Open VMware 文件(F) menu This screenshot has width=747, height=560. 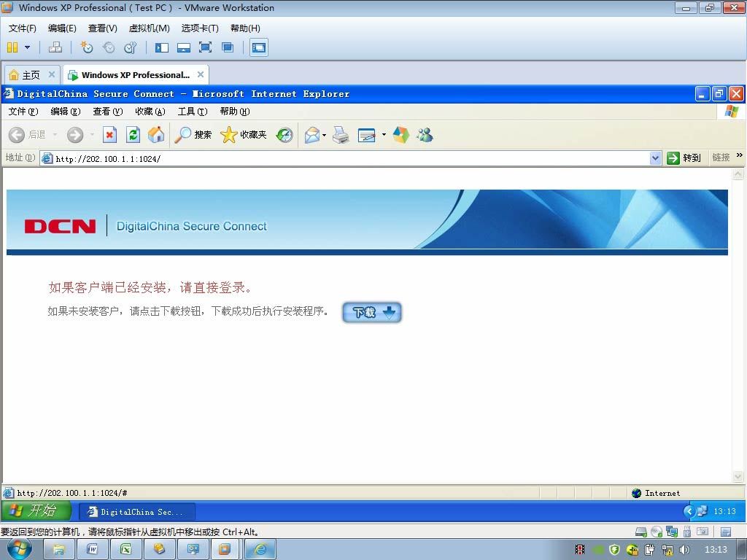pyautogui.click(x=23, y=28)
